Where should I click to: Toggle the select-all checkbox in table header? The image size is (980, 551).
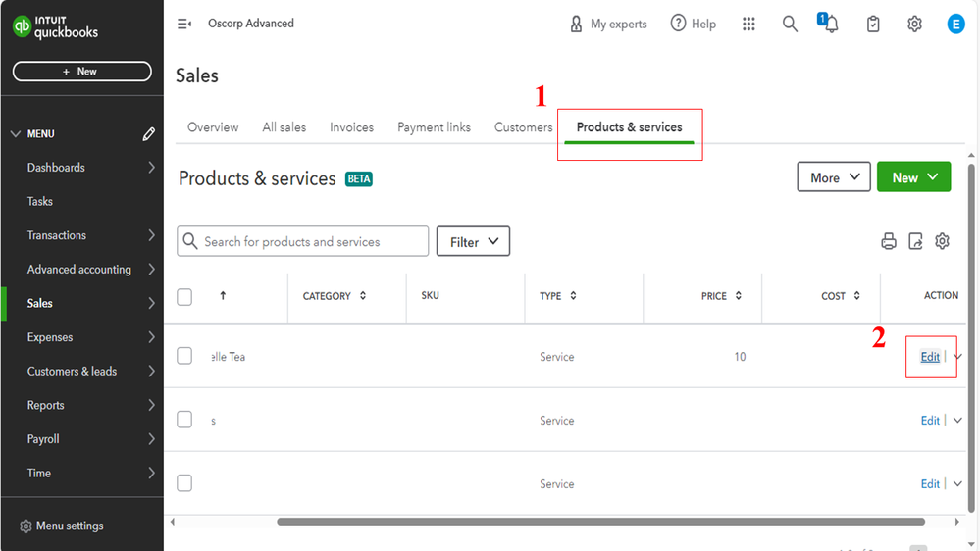pos(184,296)
